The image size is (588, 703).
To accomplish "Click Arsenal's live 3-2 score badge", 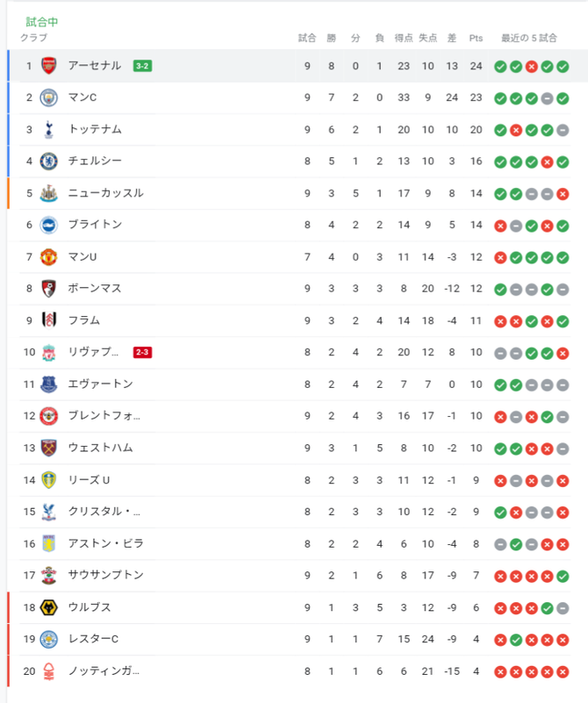I will tap(142, 66).
